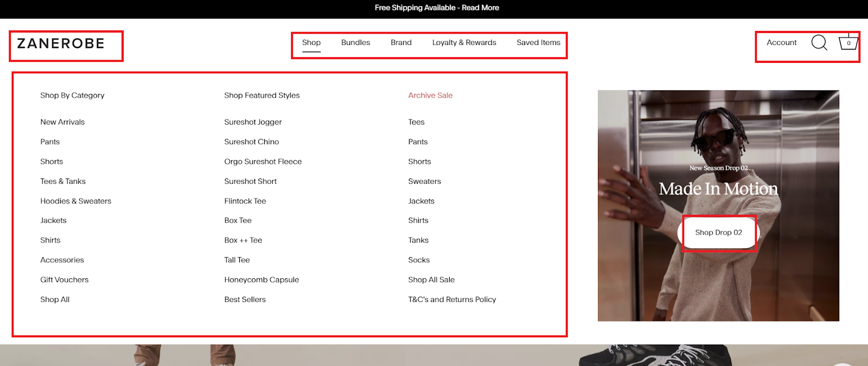This screenshot has height=366, width=868.
Task: Select Shorts under Archive Sale
Action: point(420,162)
